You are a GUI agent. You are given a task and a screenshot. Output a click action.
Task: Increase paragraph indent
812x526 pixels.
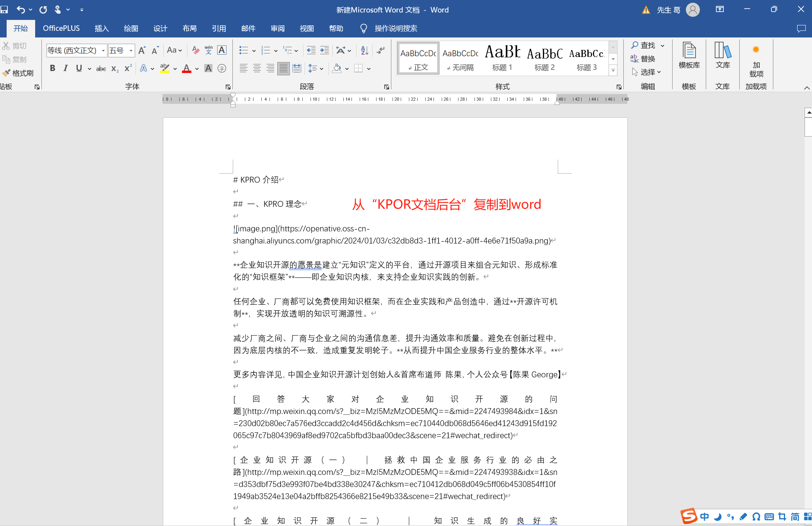tap(325, 50)
